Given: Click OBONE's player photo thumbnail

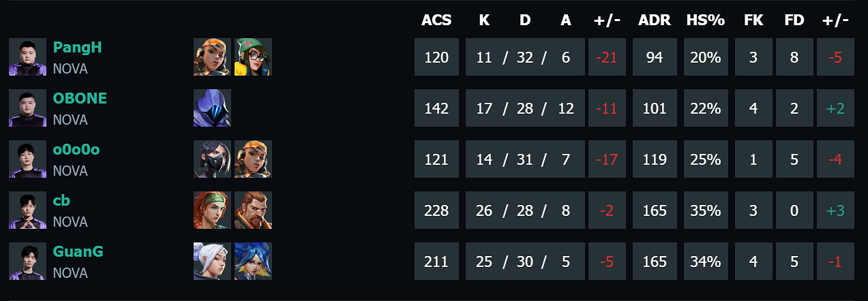Looking at the screenshot, I should click(27, 108).
